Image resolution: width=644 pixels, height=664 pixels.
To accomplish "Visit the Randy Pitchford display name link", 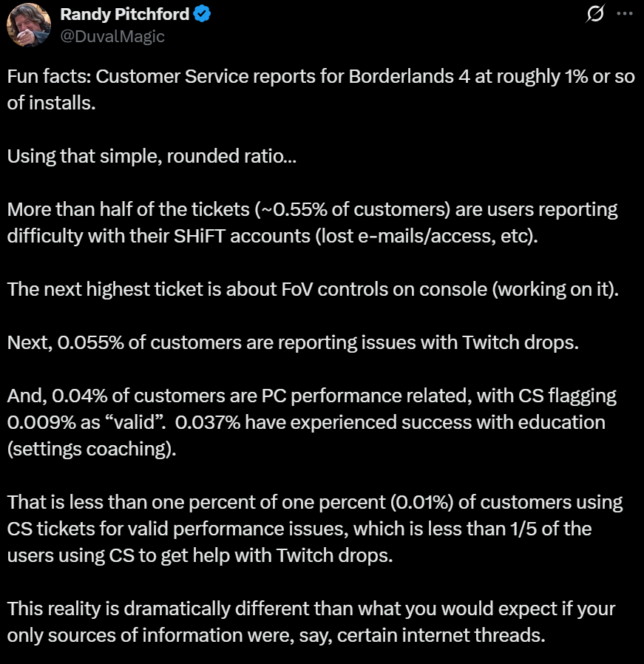I will [x=124, y=14].
